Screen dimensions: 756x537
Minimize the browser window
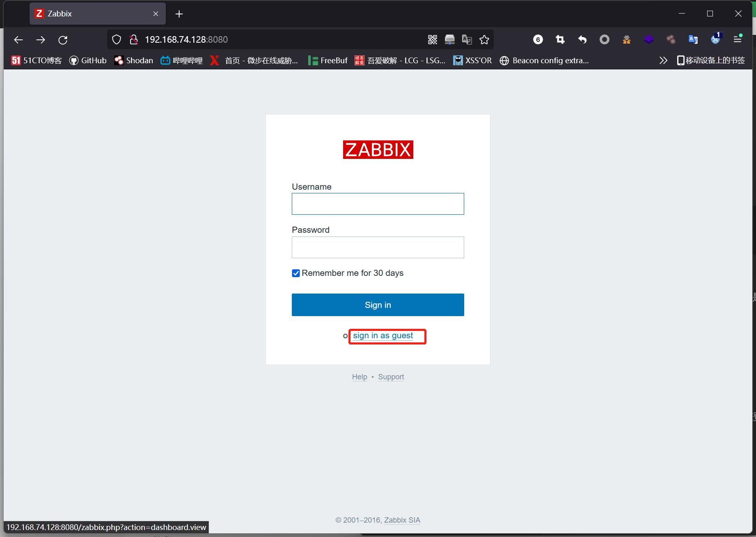[682, 14]
